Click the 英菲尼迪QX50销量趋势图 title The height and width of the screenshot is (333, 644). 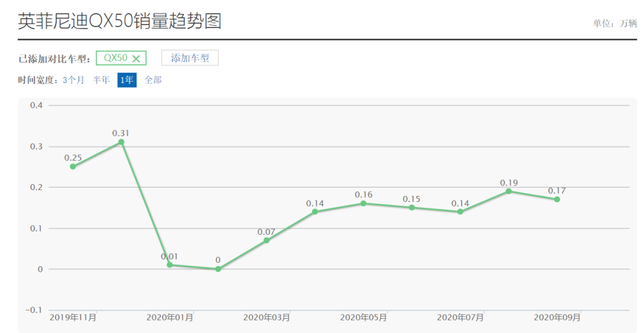(x=120, y=21)
